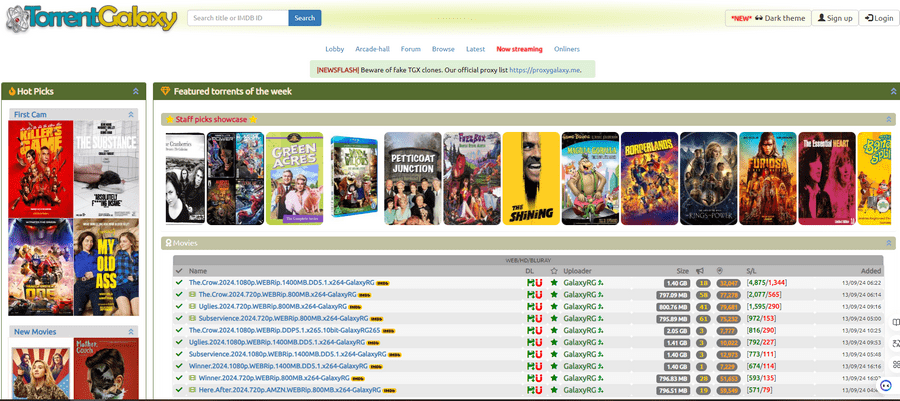
Task: Click the stream icon beside The.Crow.2024.720p torrent
Action: coord(192,295)
